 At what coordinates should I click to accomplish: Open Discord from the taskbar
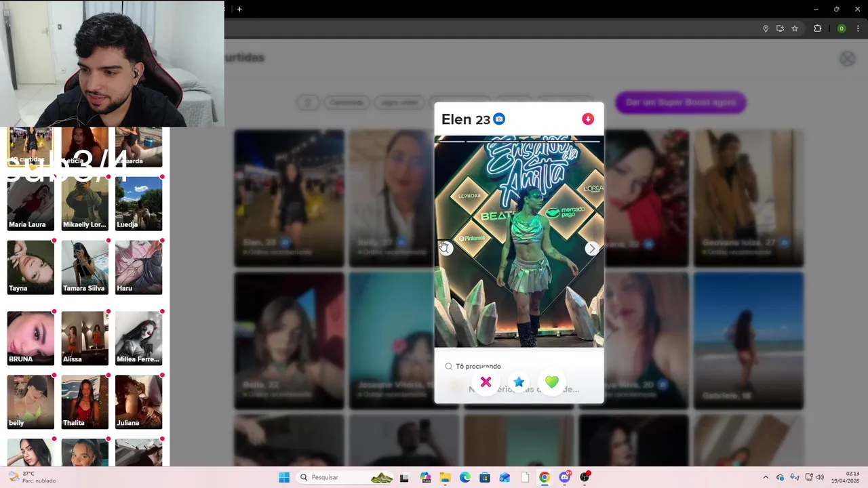click(564, 477)
